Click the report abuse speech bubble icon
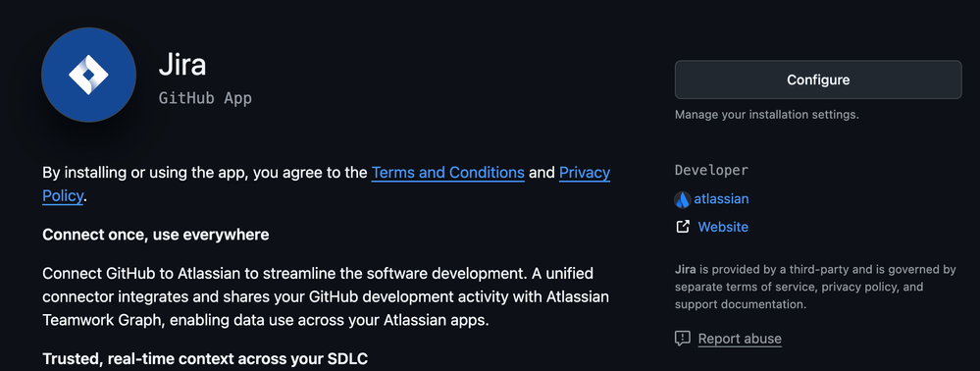The height and width of the screenshot is (371, 980). [x=683, y=339]
